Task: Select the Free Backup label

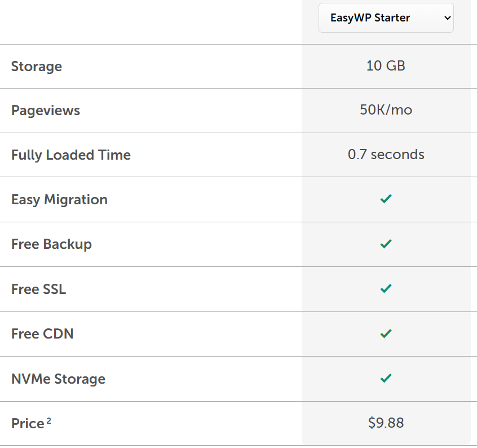Action: pyautogui.click(x=51, y=244)
